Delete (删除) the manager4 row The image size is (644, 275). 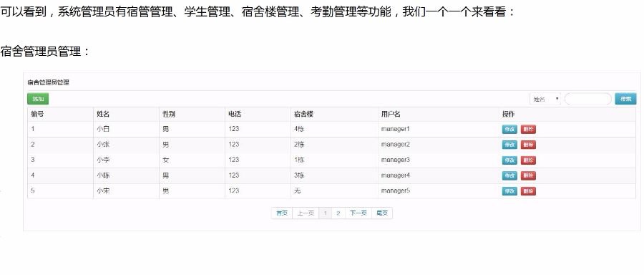click(528, 175)
